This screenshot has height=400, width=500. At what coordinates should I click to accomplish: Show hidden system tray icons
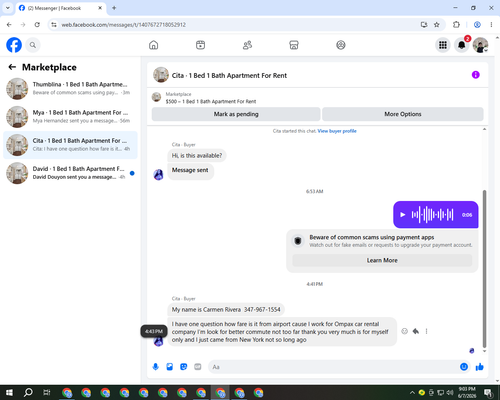click(x=412, y=393)
